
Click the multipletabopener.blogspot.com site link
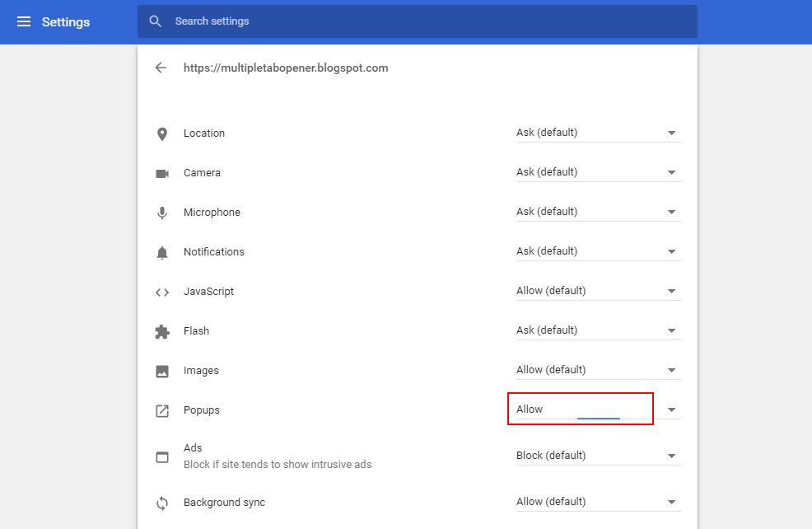(284, 68)
